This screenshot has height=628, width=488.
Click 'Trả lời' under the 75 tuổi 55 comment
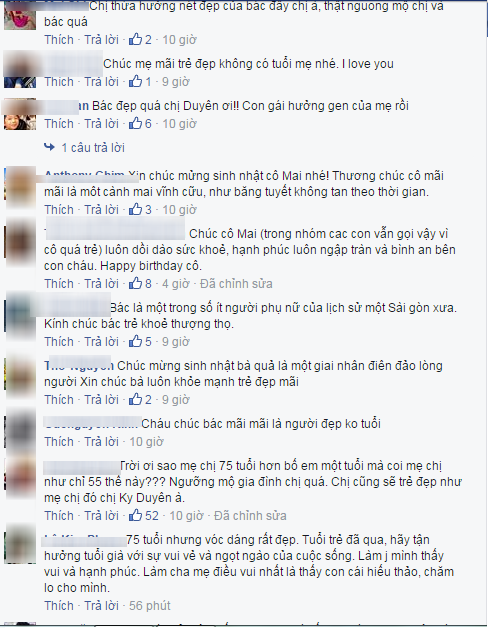click(101, 515)
